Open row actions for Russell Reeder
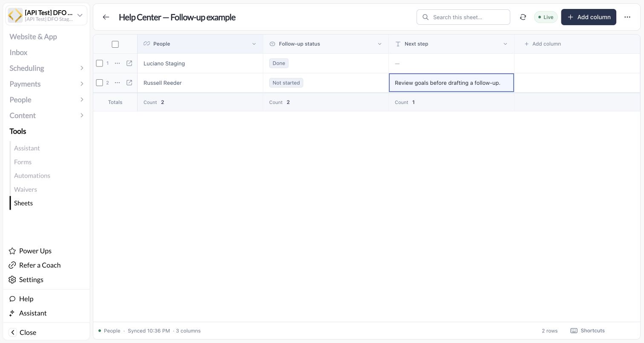 [118, 83]
